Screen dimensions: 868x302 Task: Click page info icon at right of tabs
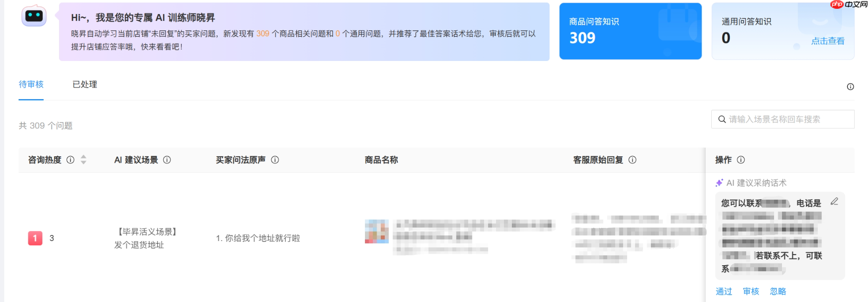850,87
